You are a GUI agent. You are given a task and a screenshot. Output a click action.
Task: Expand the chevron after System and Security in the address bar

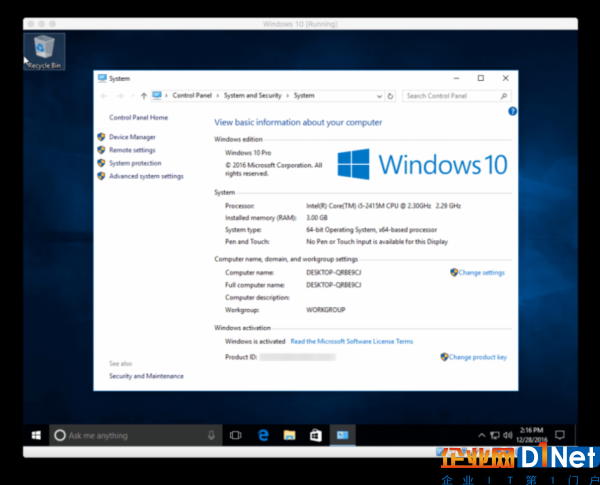[288, 96]
